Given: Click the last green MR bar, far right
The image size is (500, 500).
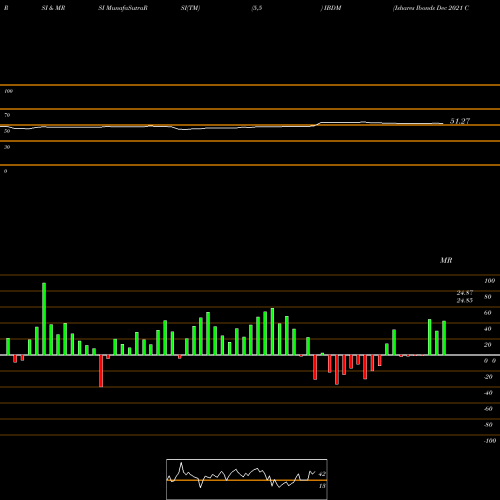Looking at the screenshot, I should tap(444, 338).
